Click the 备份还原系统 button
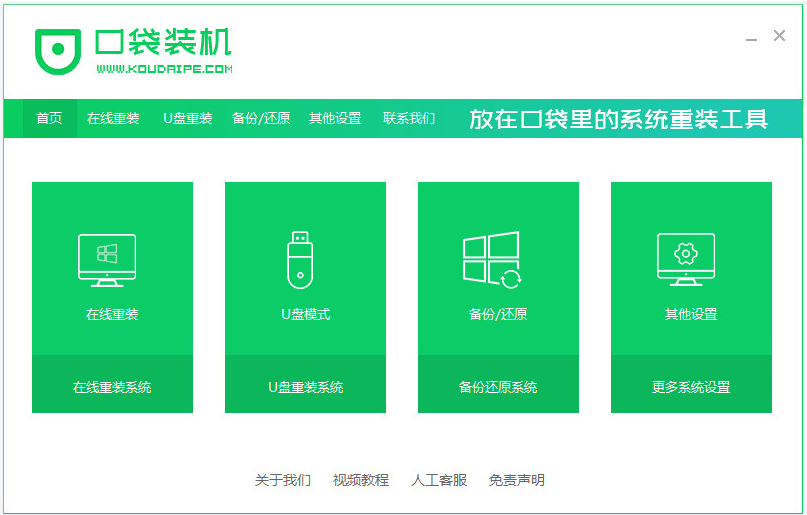The height and width of the screenshot is (515, 807). point(498,387)
